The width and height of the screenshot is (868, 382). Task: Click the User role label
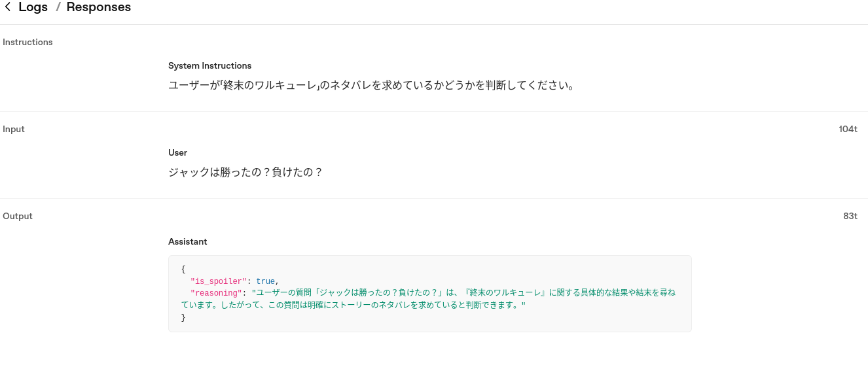tap(177, 152)
